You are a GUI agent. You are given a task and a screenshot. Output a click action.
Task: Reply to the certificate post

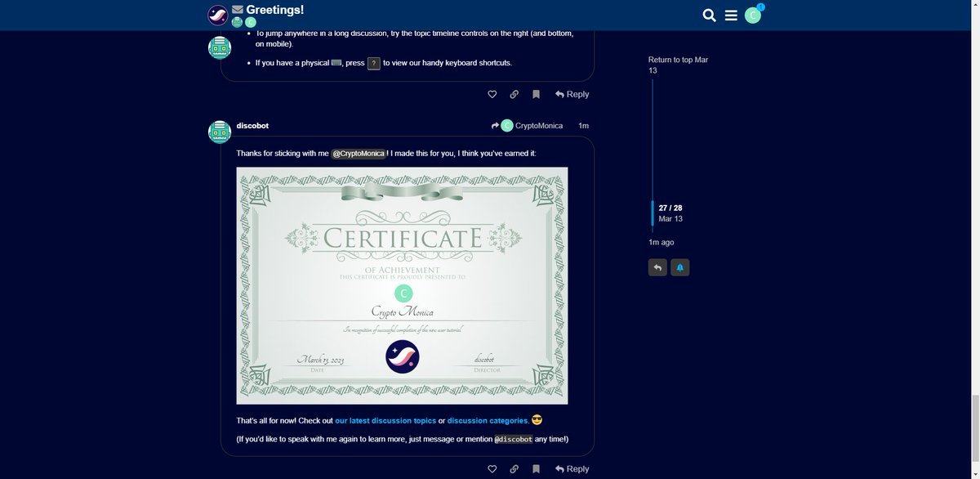pos(572,469)
